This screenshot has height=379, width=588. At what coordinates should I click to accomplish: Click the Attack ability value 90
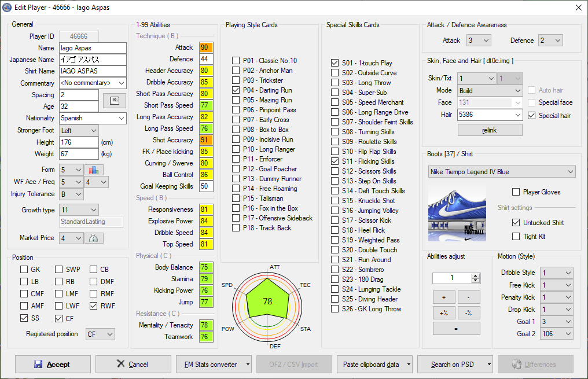(206, 47)
